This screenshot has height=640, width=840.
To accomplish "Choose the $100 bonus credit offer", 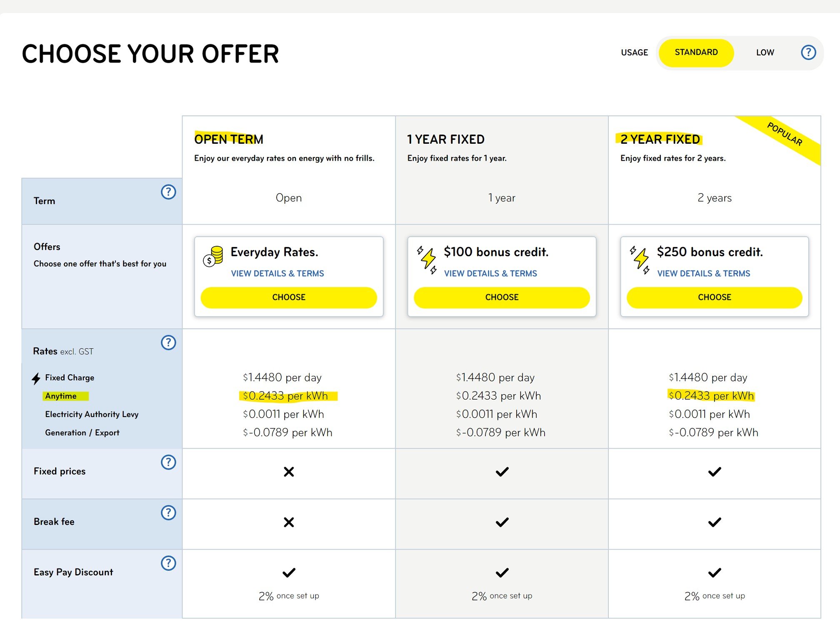I will coord(502,297).
